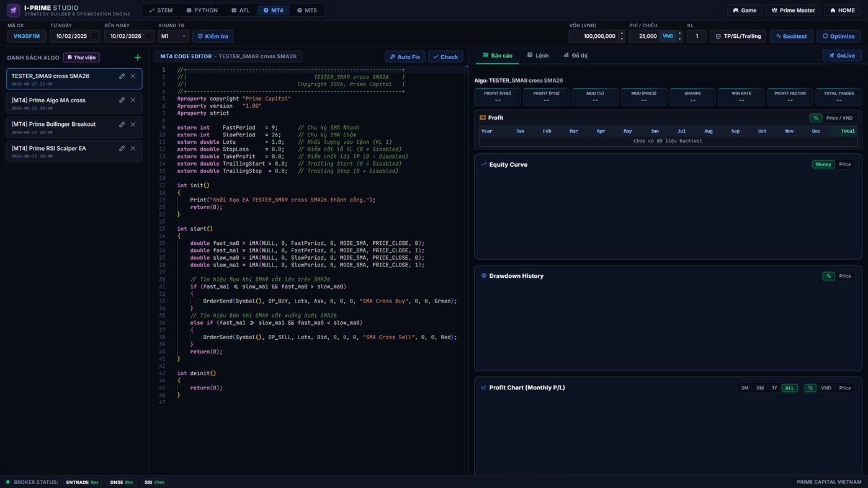
Task: Launch Optimize
Action: pos(839,36)
